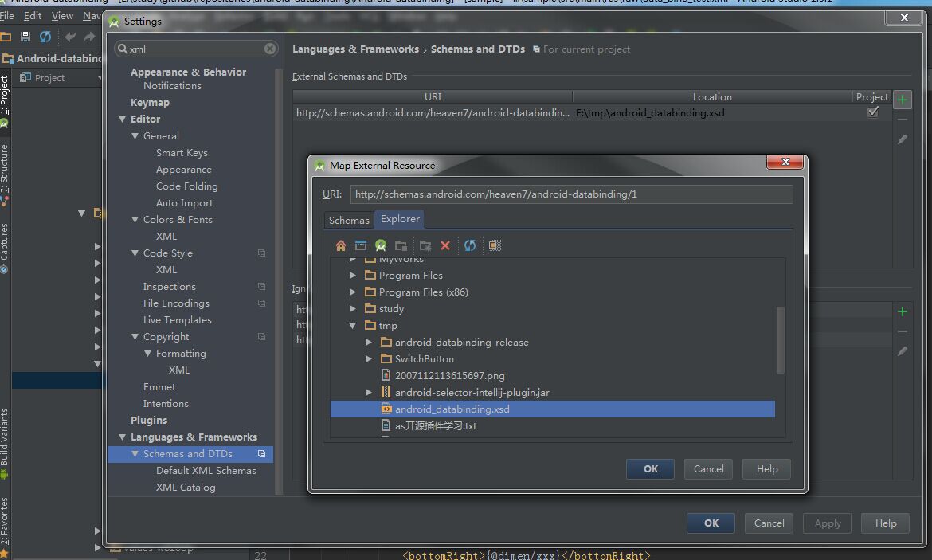
Task: Remove an ignored resource with the lower minus
Action: click(x=903, y=331)
